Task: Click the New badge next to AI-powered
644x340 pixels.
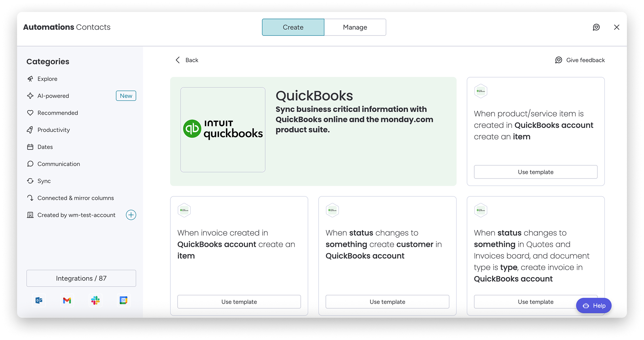Action: coord(126,96)
